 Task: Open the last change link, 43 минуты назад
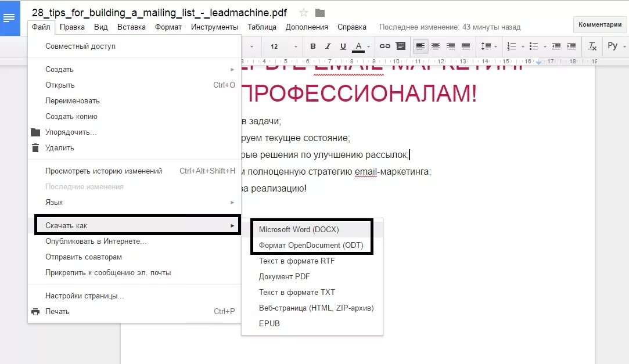(x=450, y=27)
